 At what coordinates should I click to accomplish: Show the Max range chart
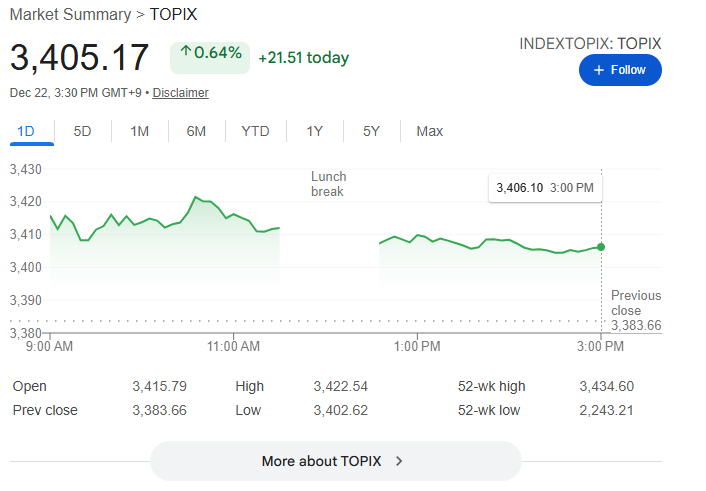[429, 131]
